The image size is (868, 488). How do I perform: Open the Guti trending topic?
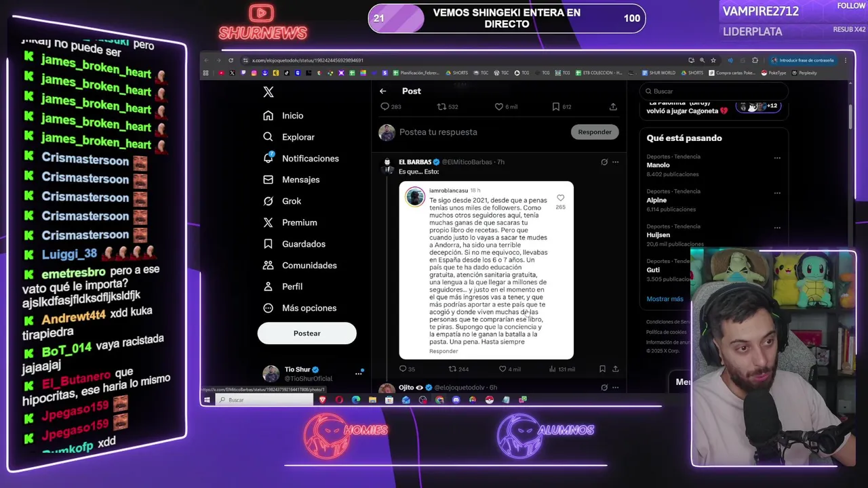click(x=653, y=270)
